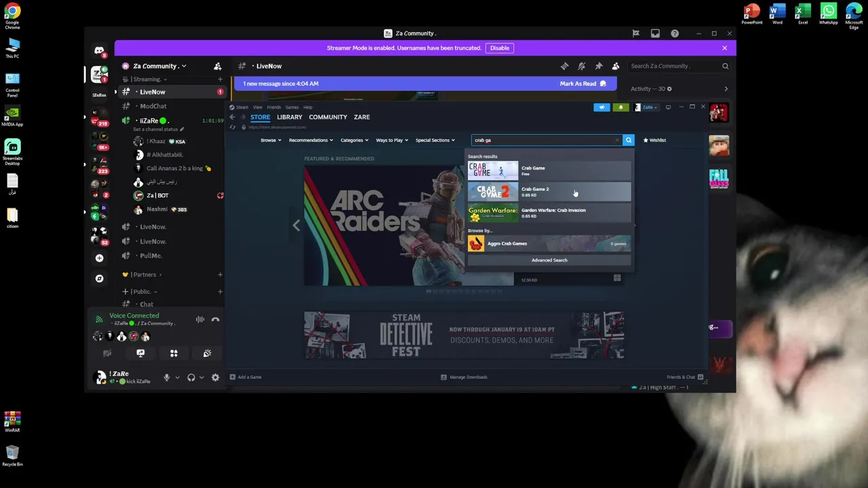Switch to Steam LIBRARY tab
The image size is (868, 488).
pyautogui.click(x=290, y=117)
